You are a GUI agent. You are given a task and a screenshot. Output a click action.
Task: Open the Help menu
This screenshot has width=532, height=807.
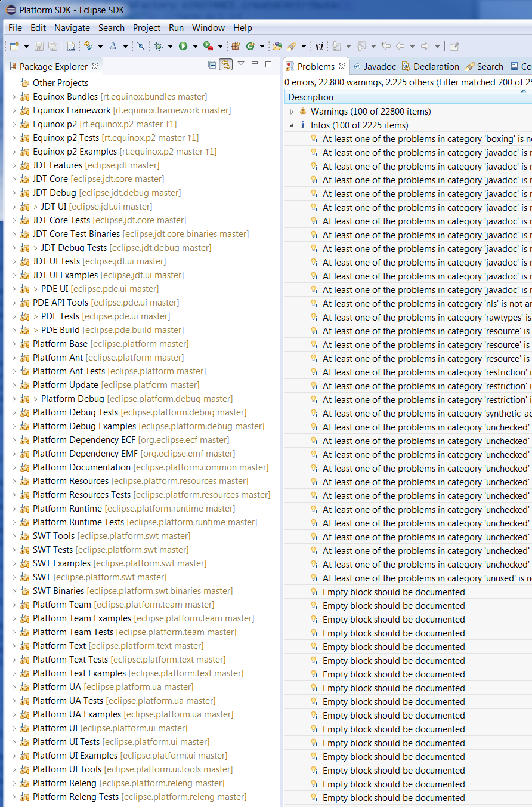pyautogui.click(x=243, y=28)
